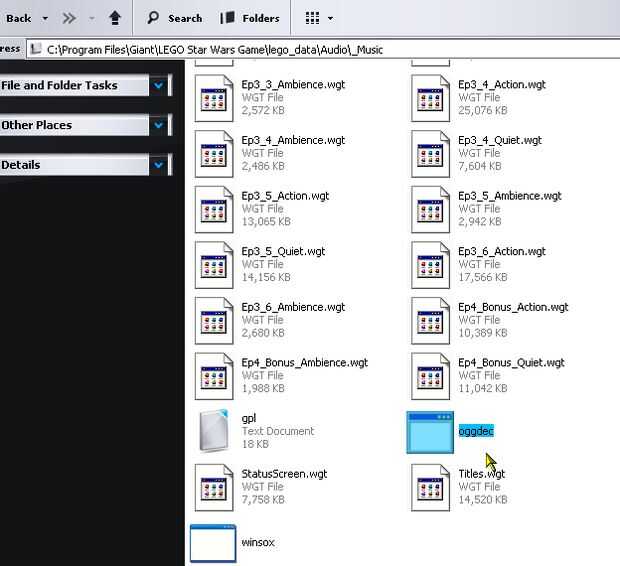Viewport: 620px width, 566px height.
Task: Click the StatusScreen.wgt file name
Action: point(284,474)
